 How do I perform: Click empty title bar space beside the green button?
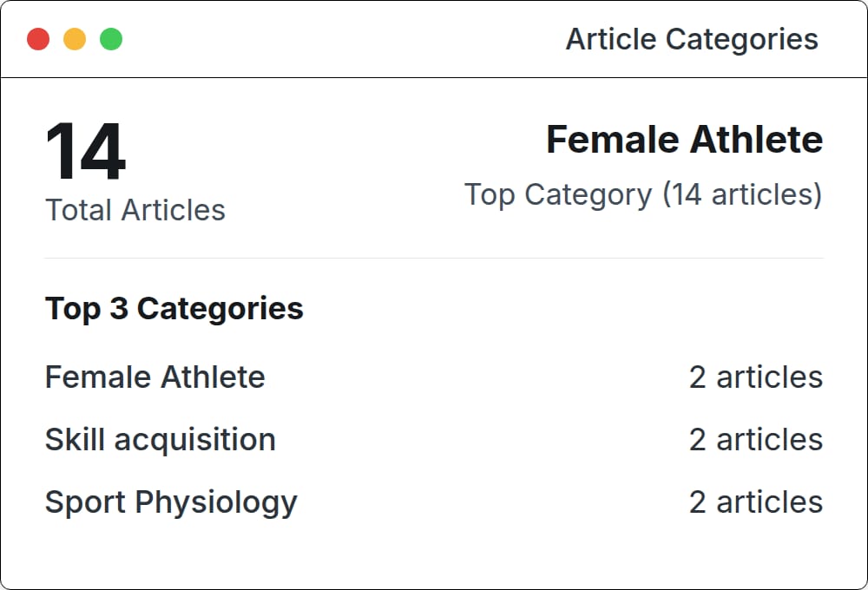pos(347,39)
